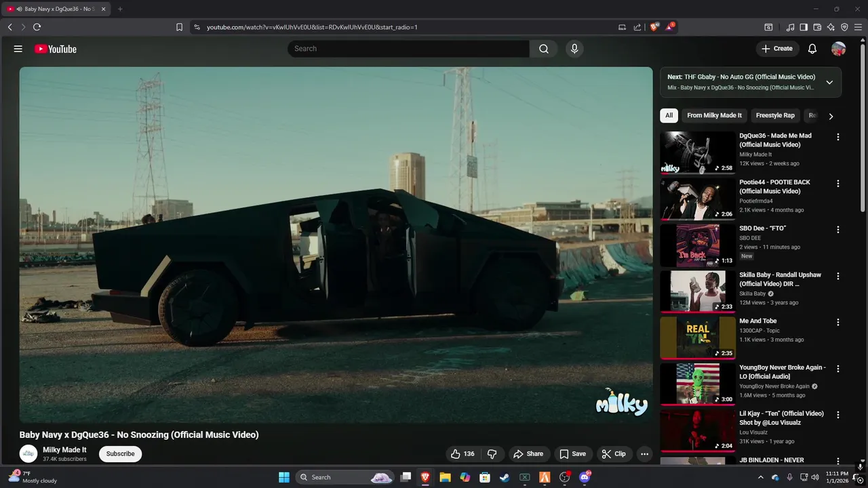
Task: Open Brave Rewards triangle icon
Action: [670, 27]
